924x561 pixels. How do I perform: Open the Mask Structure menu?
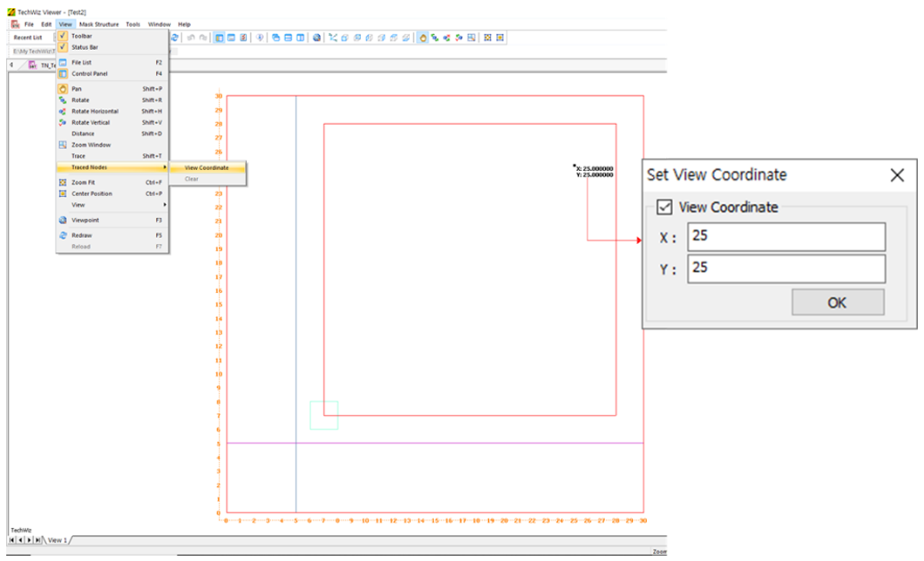(99, 24)
